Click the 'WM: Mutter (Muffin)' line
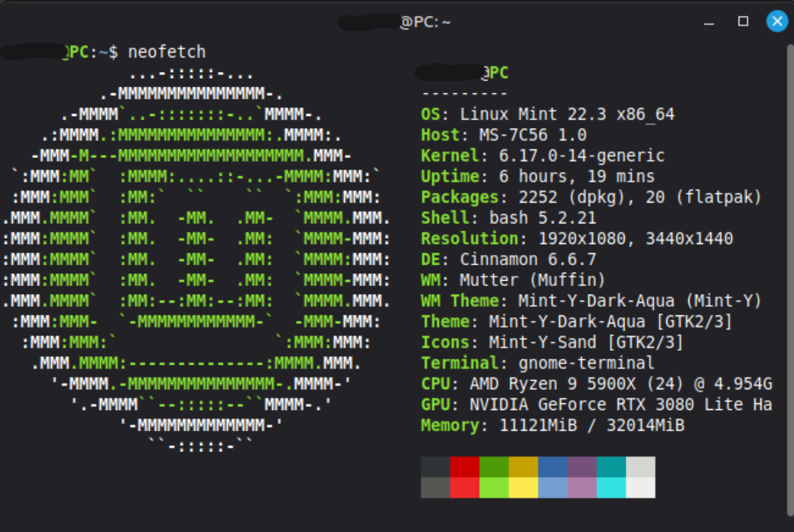Viewport: 794px width, 532px height. [x=513, y=281]
